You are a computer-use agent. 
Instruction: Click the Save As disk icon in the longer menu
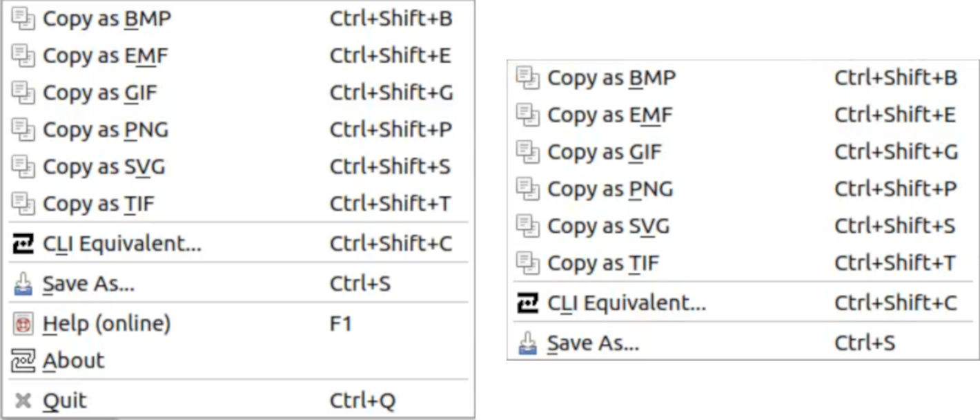pos(23,284)
